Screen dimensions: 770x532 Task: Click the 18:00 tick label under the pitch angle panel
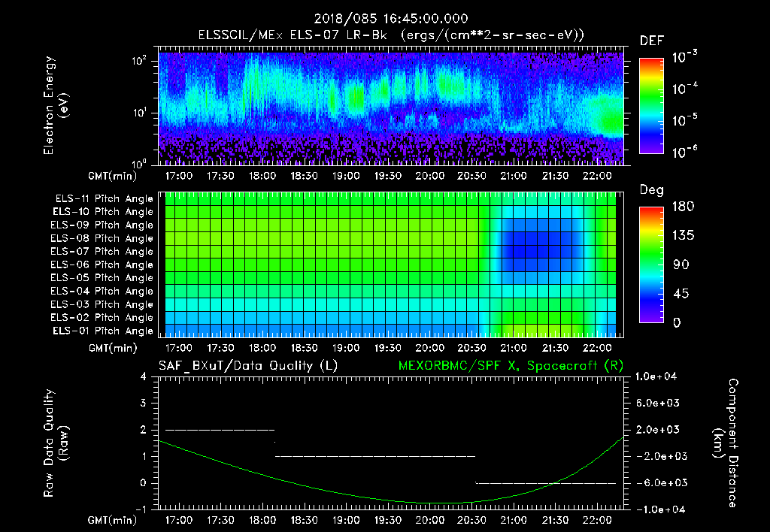262,348
